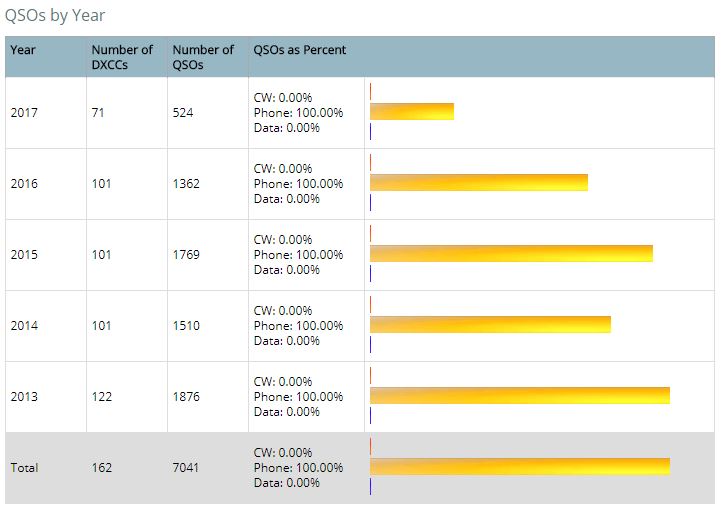The height and width of the screenshot is (512, 721).
Task: Select the 2017 year cell
Action: click(x=25, y=113)
